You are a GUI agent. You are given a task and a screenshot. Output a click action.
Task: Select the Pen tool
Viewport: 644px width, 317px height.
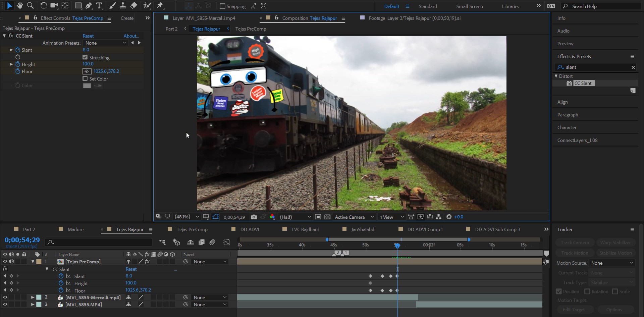coord(89,5)
